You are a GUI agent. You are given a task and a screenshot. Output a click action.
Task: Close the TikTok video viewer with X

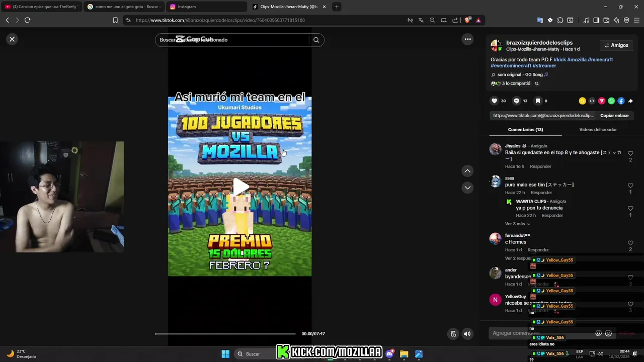coord(12,39)
